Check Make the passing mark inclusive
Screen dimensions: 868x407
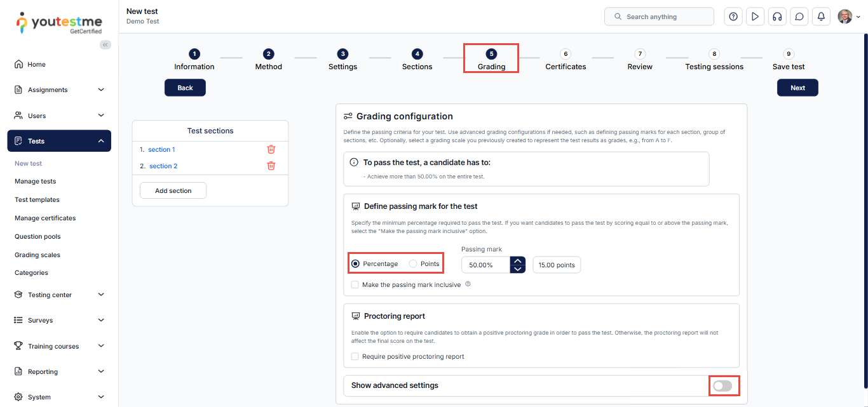pos(355,285)
